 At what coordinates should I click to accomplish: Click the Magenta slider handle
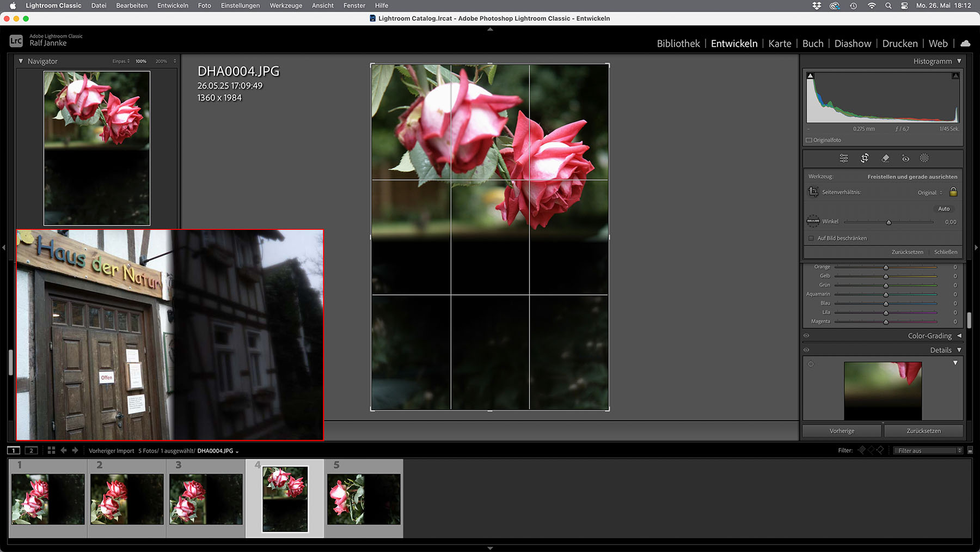886,322
